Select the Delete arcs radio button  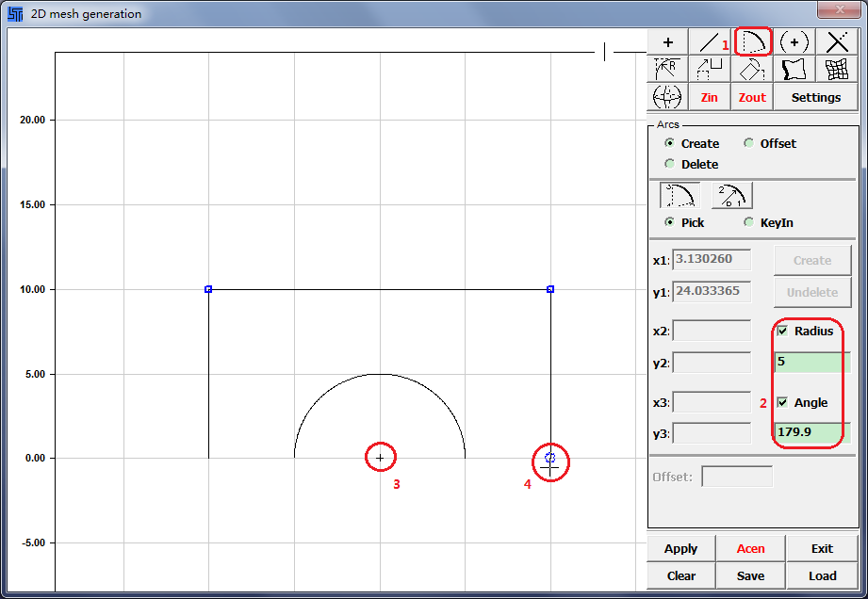[670, 164]
